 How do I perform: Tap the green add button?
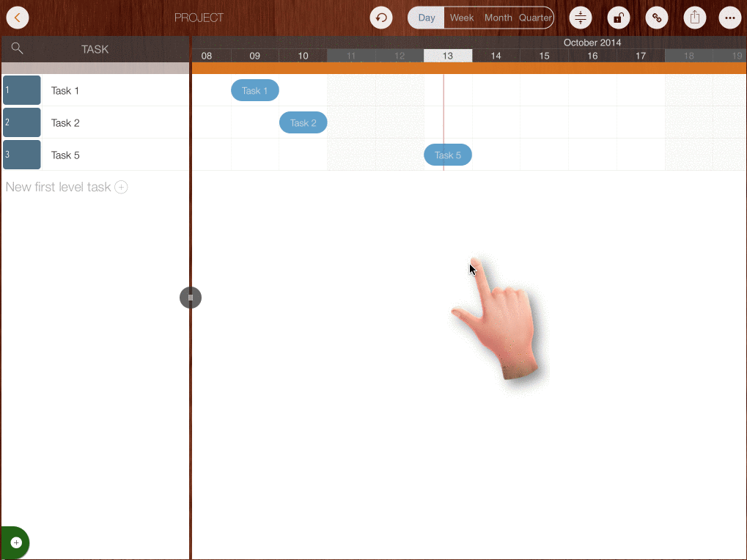pos(15,543)
